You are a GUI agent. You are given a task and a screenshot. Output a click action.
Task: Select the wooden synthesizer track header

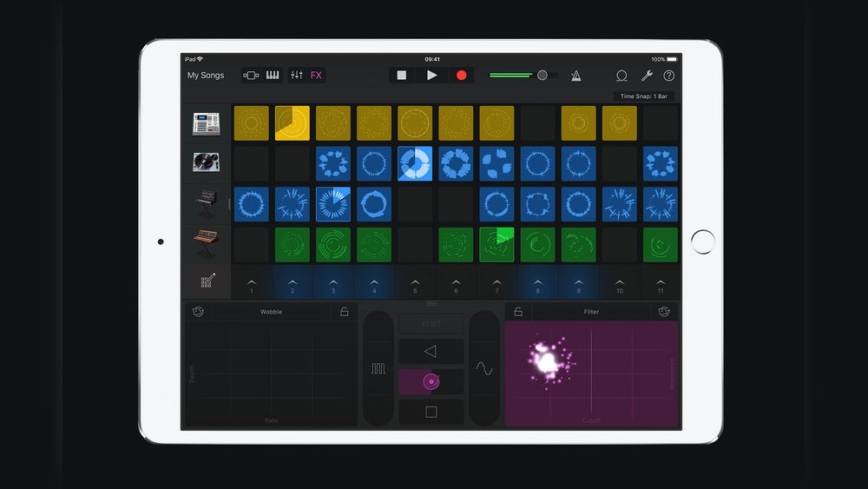coord(206,243)
